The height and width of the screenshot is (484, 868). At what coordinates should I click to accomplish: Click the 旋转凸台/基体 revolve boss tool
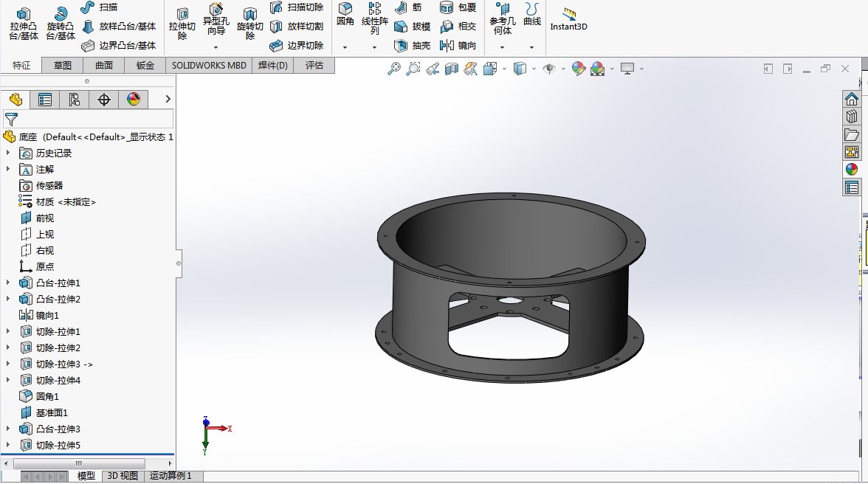[x=61, y=24]
